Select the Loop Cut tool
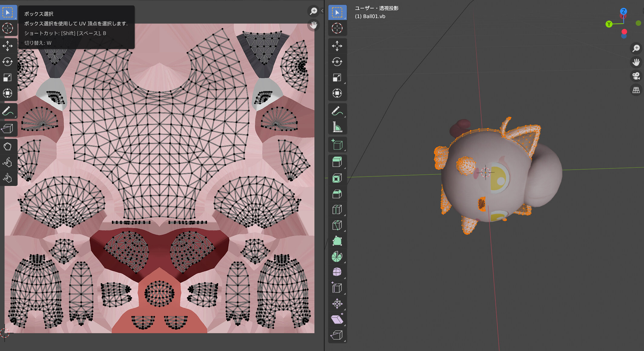Screen dimensions: 644x351 (337, 210)
